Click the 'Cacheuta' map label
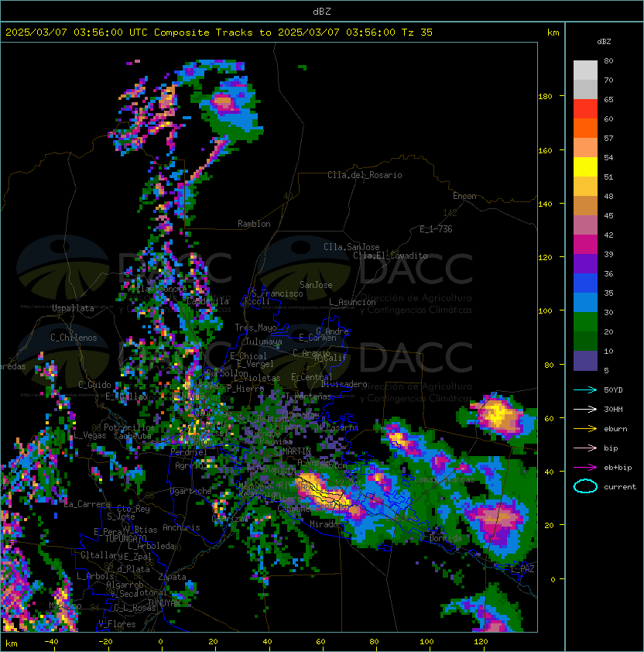 (132, 436)
